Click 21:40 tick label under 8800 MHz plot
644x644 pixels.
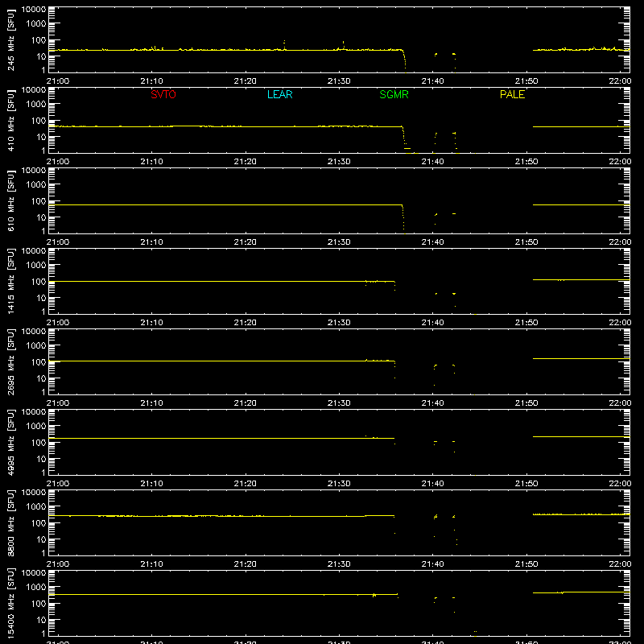[x=432, y=564]
